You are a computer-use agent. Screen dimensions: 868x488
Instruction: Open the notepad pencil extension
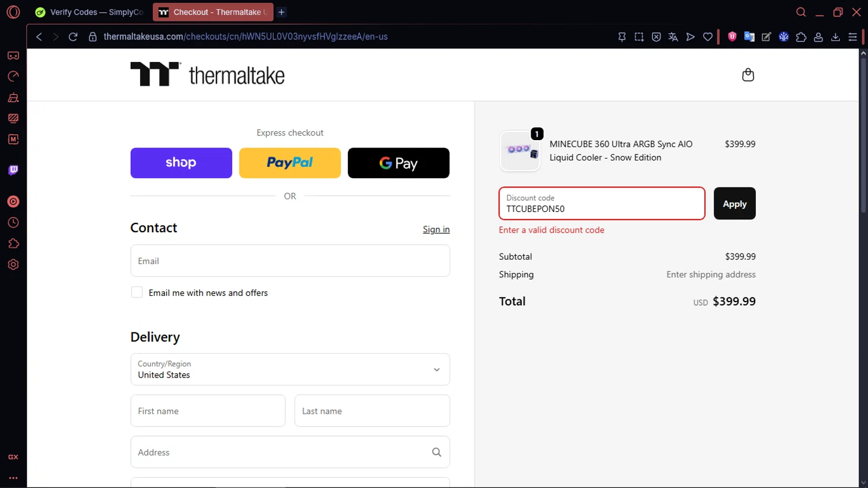766,36
